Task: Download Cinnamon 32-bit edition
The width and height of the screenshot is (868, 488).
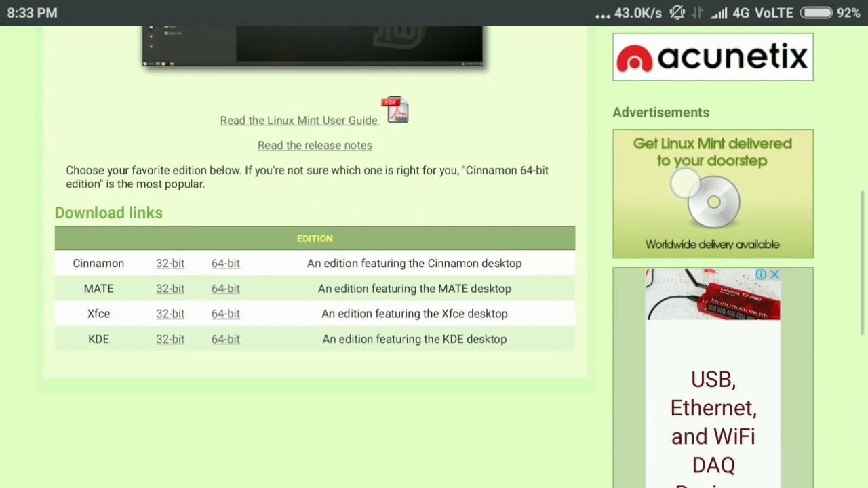Action: (170, 263)
